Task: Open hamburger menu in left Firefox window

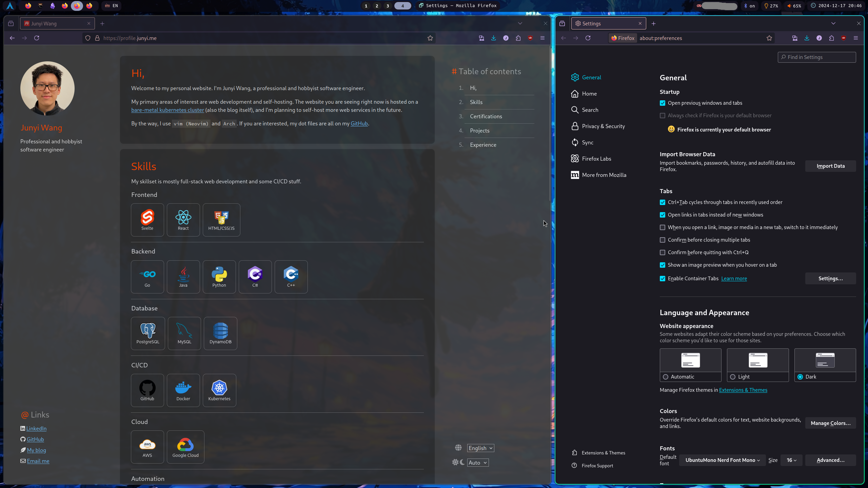Action: point(542,38)
